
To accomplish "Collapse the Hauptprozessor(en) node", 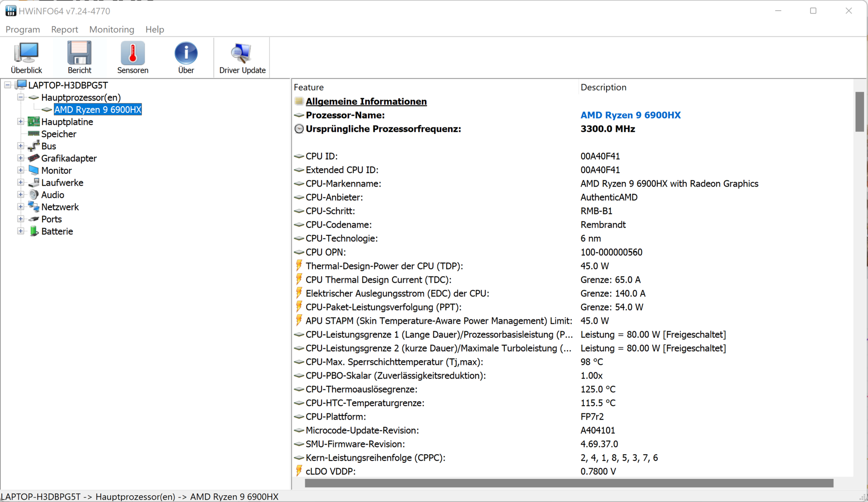I will (21, 97).
